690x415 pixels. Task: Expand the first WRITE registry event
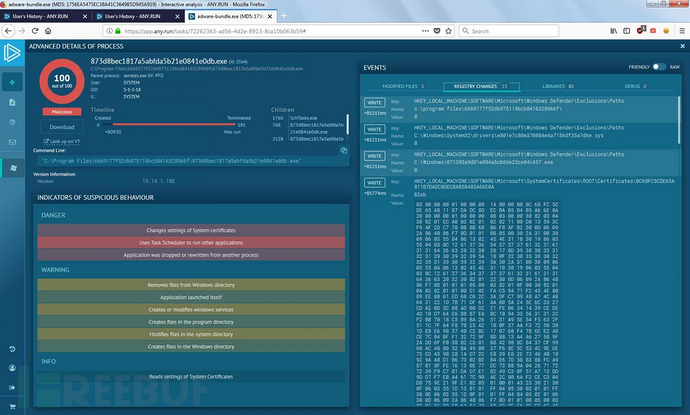[373, 102]
